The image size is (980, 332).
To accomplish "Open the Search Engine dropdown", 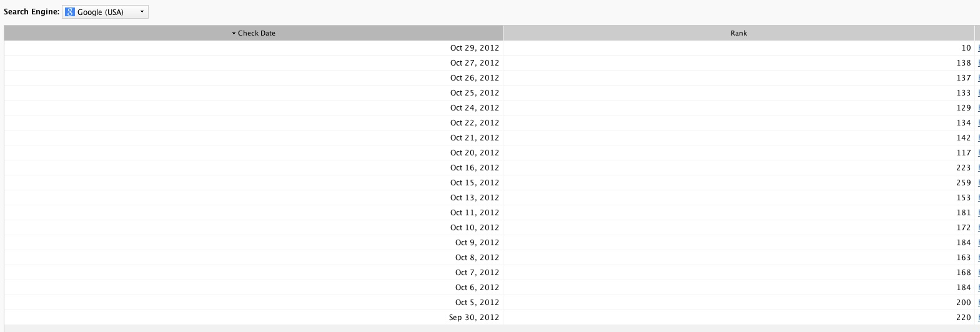I will [105, 12].
